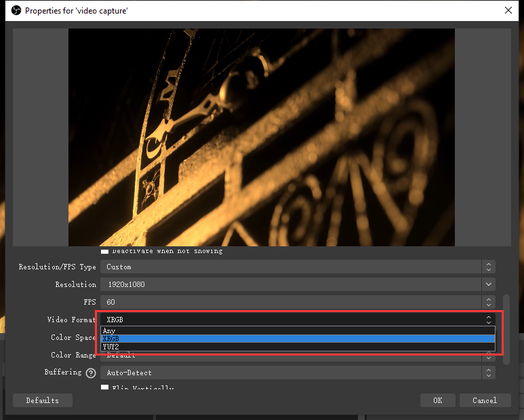Open the Buffering help question-mark icon
This screenshot has width=524, height=420.
[91, 373]
